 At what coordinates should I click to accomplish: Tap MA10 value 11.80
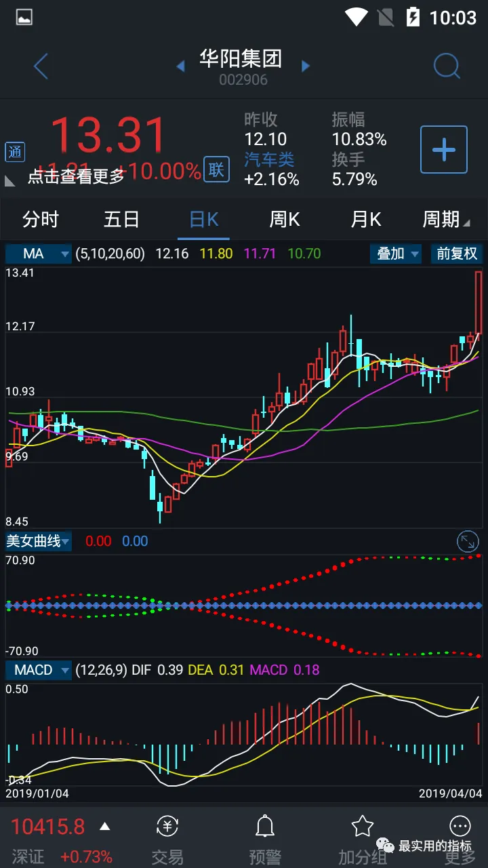pos(217,254)
